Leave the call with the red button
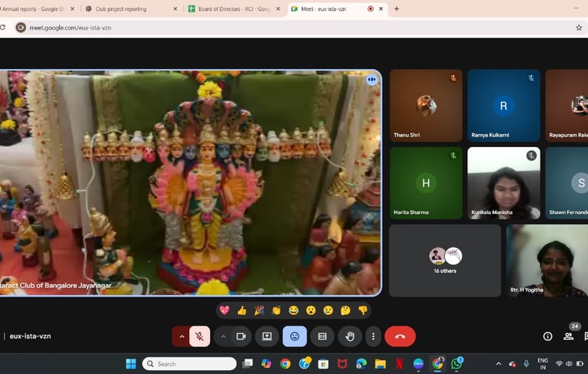588x374 pixels. tap(400, 336)
